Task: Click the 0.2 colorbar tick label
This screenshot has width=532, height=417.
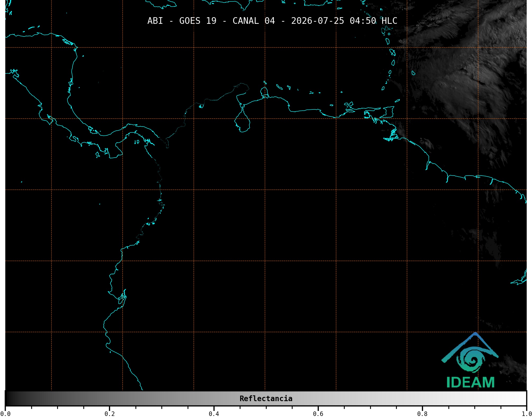Action: (x=110, y=414)
